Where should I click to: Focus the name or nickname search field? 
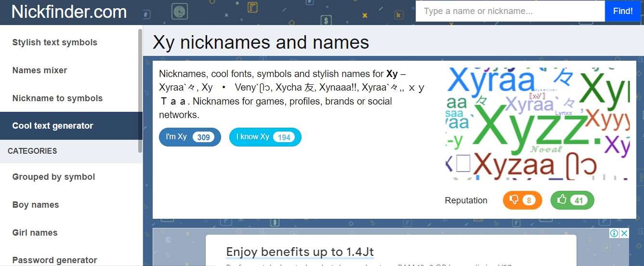[510, 11]
